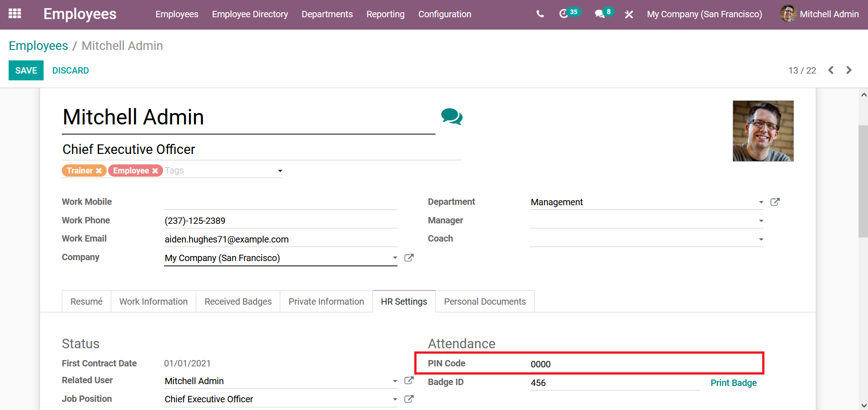Click the Badge ID field
This screenshot has height=410, width=868.
[615, 383]
